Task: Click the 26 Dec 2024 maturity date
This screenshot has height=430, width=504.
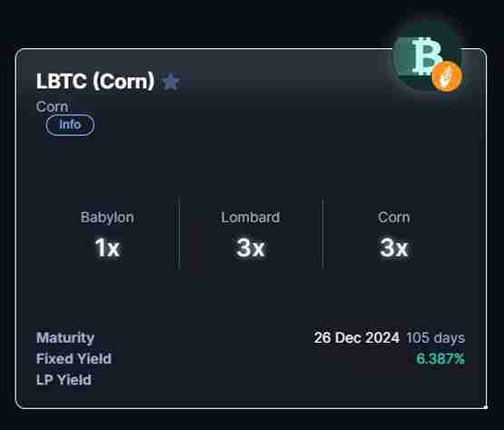Action: 357,338
